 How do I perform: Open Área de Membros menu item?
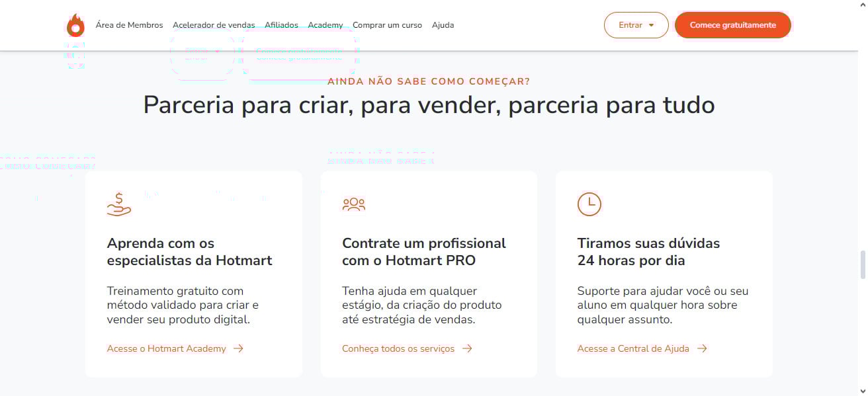click(129, 25)
